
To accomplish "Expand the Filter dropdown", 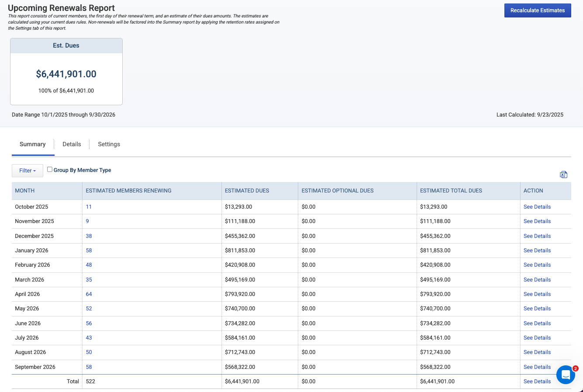I will coord(28,171).
